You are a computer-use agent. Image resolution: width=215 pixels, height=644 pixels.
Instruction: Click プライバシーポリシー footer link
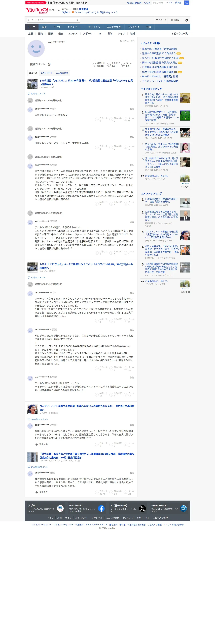(x=41, y=525)
